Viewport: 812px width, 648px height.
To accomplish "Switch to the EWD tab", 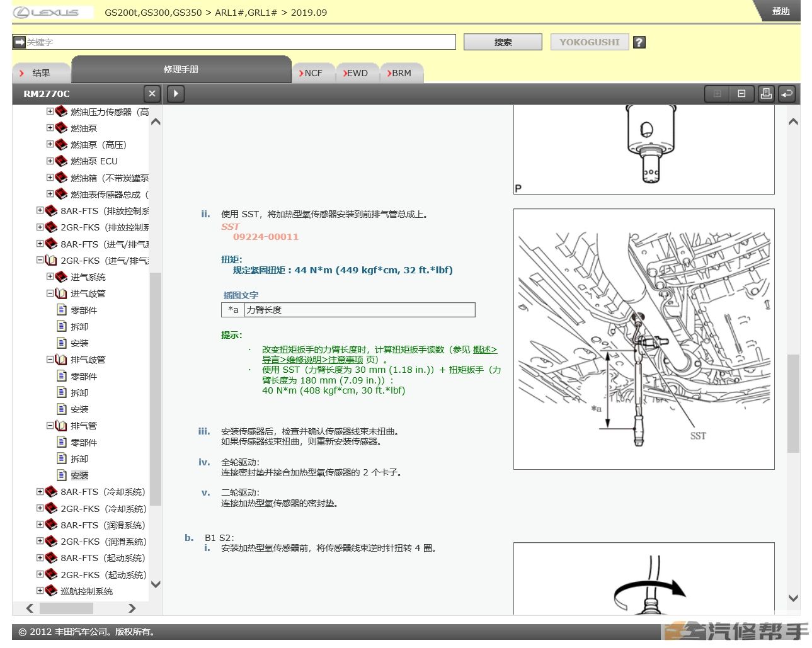I will pyautogui.click(x=357, y=72).
